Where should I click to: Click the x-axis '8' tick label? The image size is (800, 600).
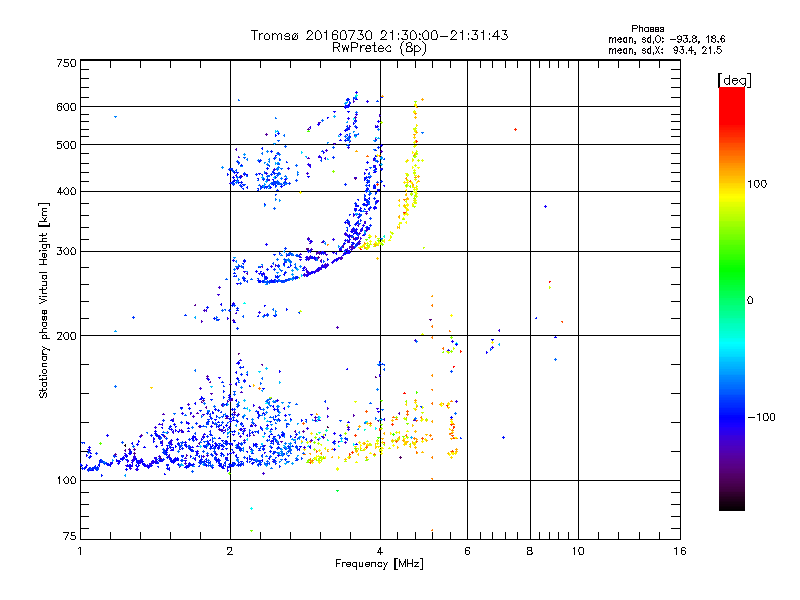530,551
